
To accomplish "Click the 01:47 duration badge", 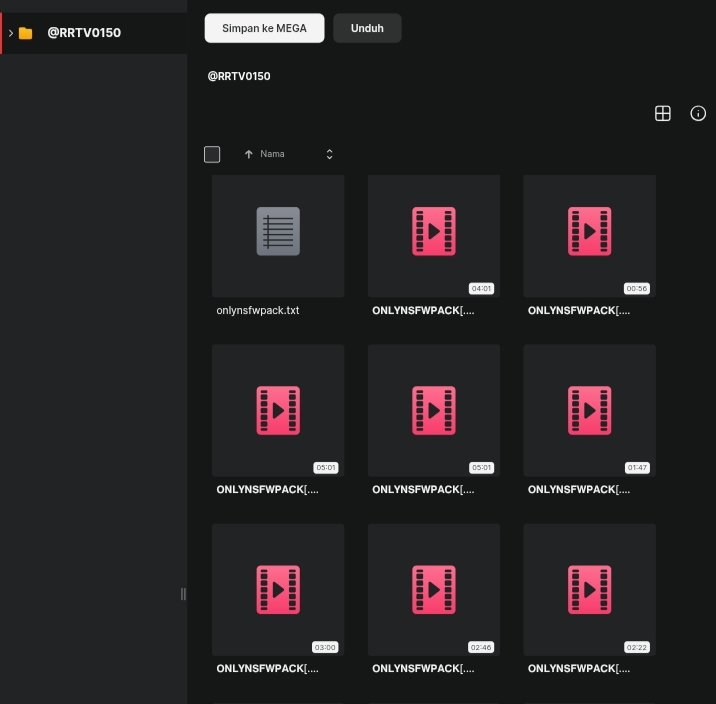I will (x=637, y=468).
